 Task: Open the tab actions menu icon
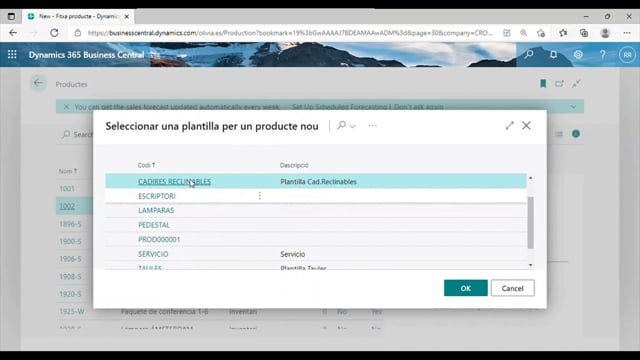point(11,16)
